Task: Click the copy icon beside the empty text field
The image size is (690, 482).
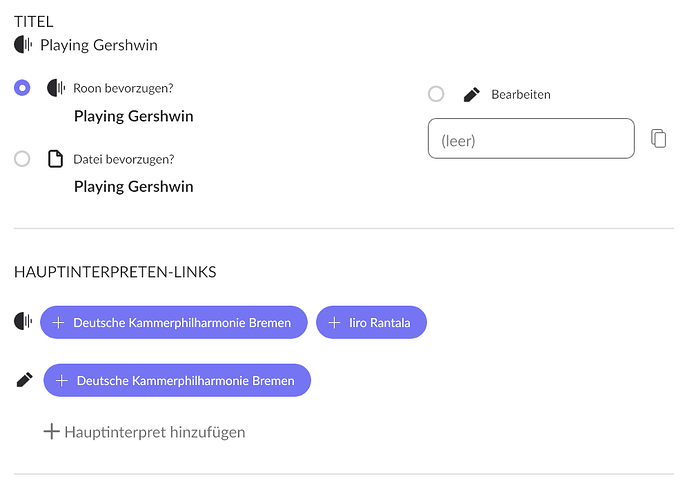Action: 658,139
